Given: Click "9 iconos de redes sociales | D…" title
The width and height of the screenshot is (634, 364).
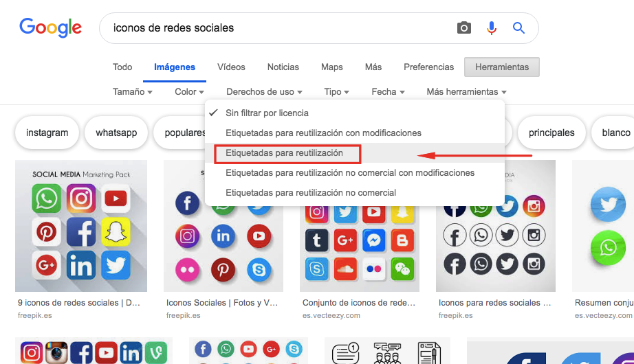Looking at the screenshot, I should pos(79,303).
